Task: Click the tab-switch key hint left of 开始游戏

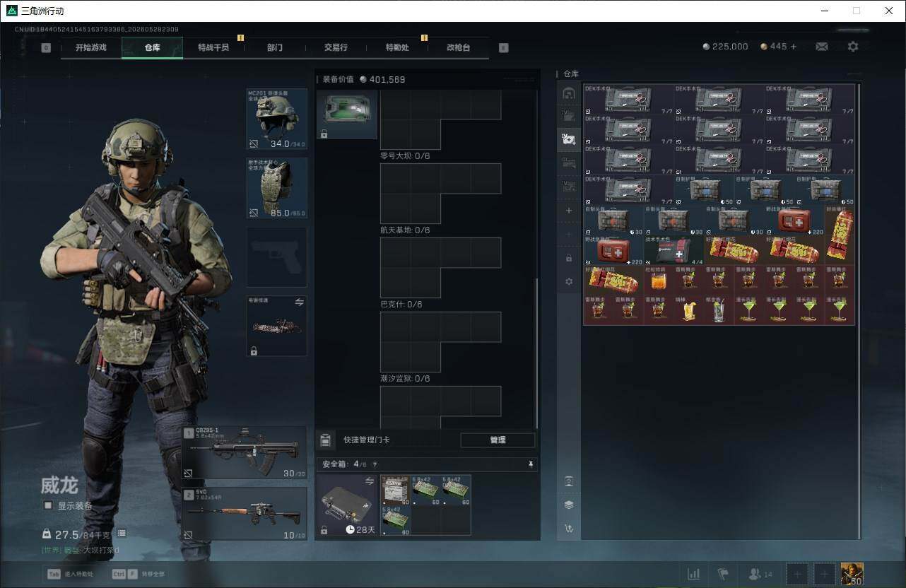Action: [46, 47]
